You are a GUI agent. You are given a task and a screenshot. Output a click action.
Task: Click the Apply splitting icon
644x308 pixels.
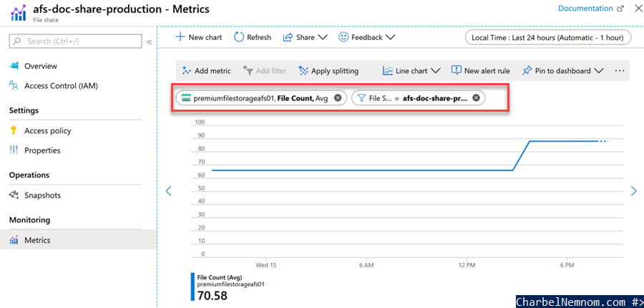[303, 71]
